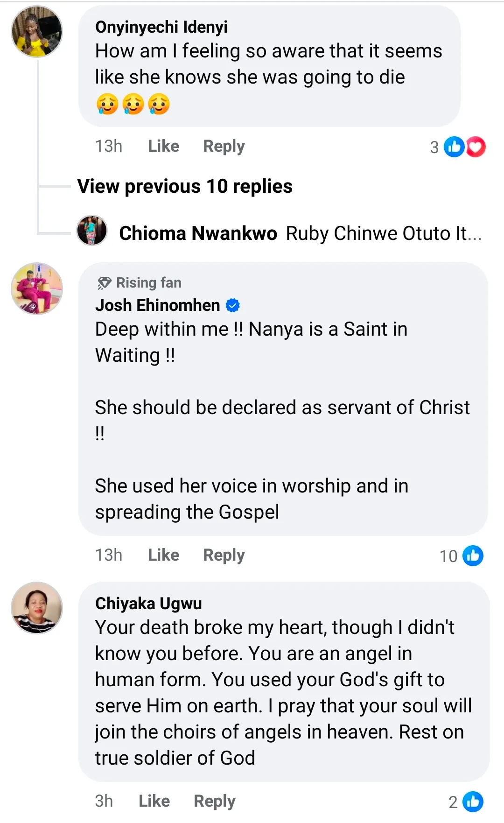Screen dimensions: 504x823
Task: Like Onyinyechi Idenyi's comment
Action: point(163,146)
